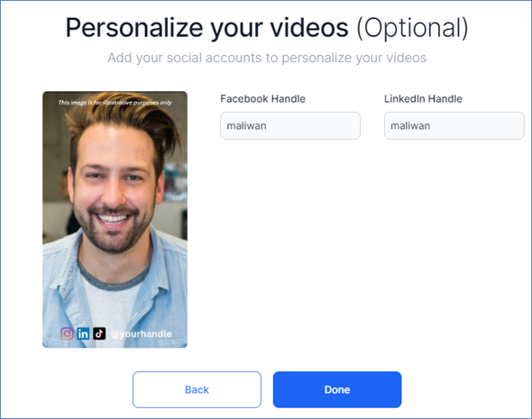Click the 'maliwan' text in the Facebook field
Screen dimensions: 532x419
(246, 126)
